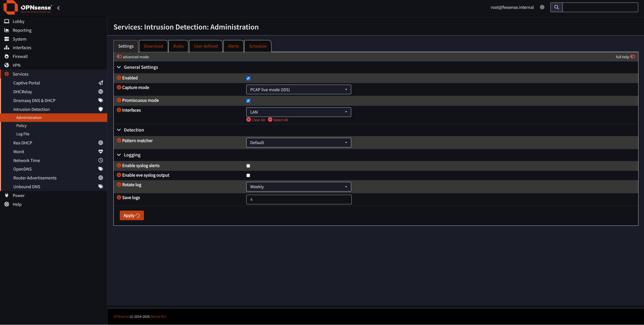This screenshot has height=325, width=644.
Task: Switch to the Download tab
Action: point(153,46)
